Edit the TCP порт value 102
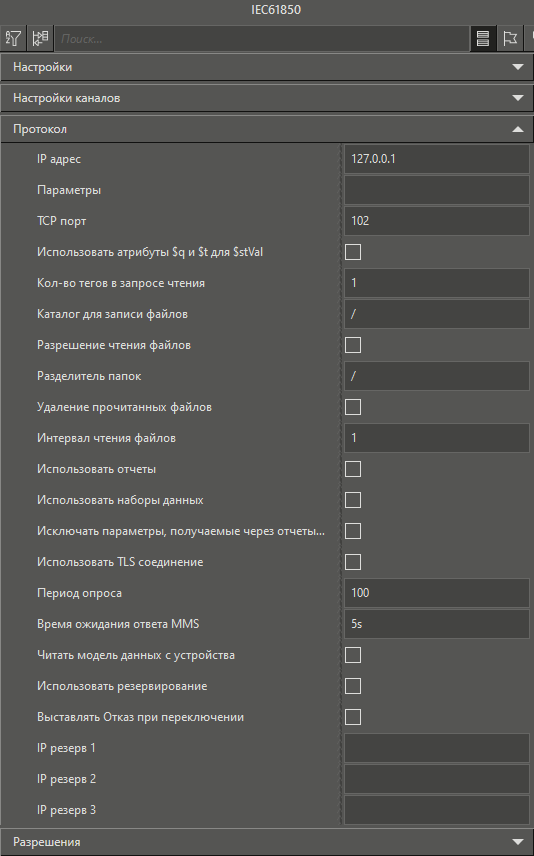This screenshot has width=534, height=856. coord(437,221)
